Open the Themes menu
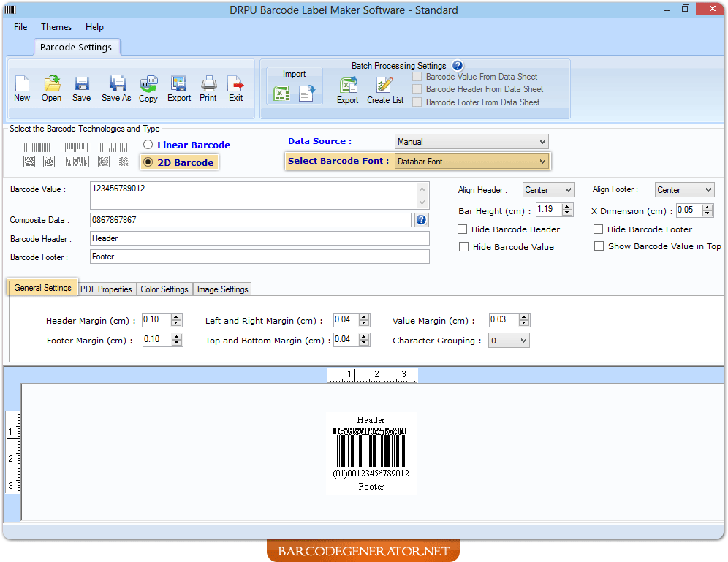Viewport: 728px width, 562px height. tap(56, 27)
